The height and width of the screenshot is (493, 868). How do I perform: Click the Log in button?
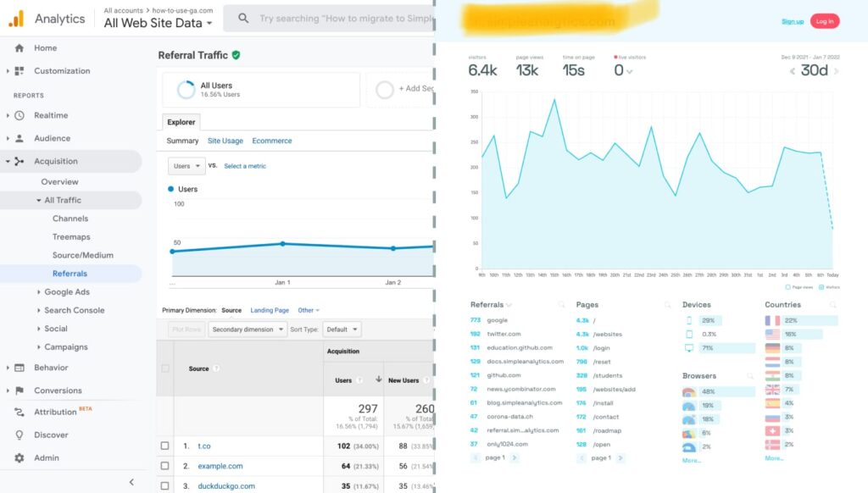pyautogui.click(x=824, y=21)
